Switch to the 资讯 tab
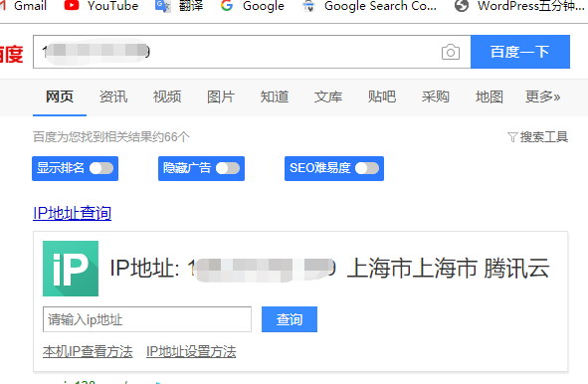Image resolution: width=588 pixels, height=384 pixels. [x=113, y=96]
